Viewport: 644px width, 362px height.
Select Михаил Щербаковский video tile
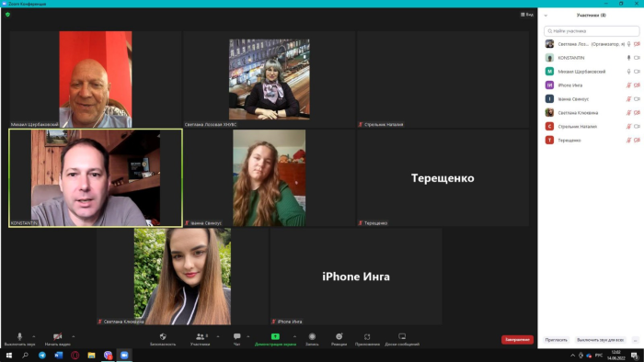tap(96, 79)
